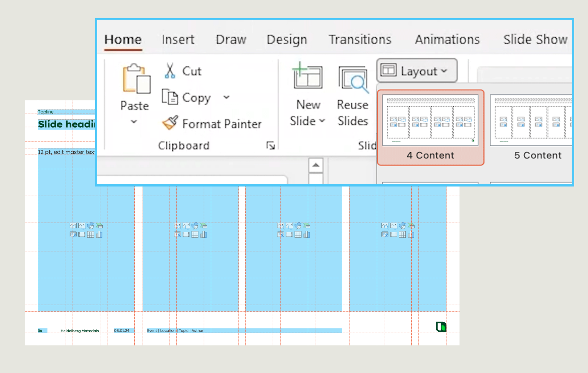This screenshot has width=588, height=373.
Task: Insert Cameo in fourth content placeholder
Action: [385, 234]
